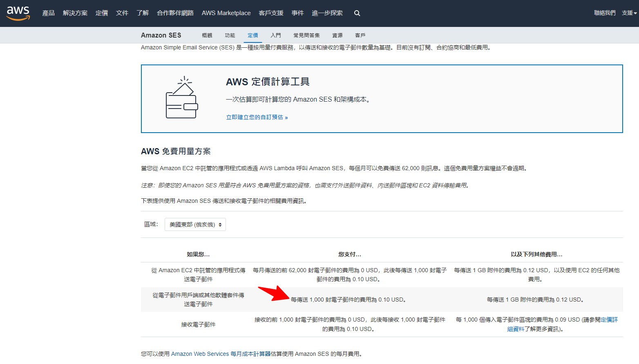Open the 合作夥伴網路 menu
Screen dimensions: 639x364
(x=175, y=13)
